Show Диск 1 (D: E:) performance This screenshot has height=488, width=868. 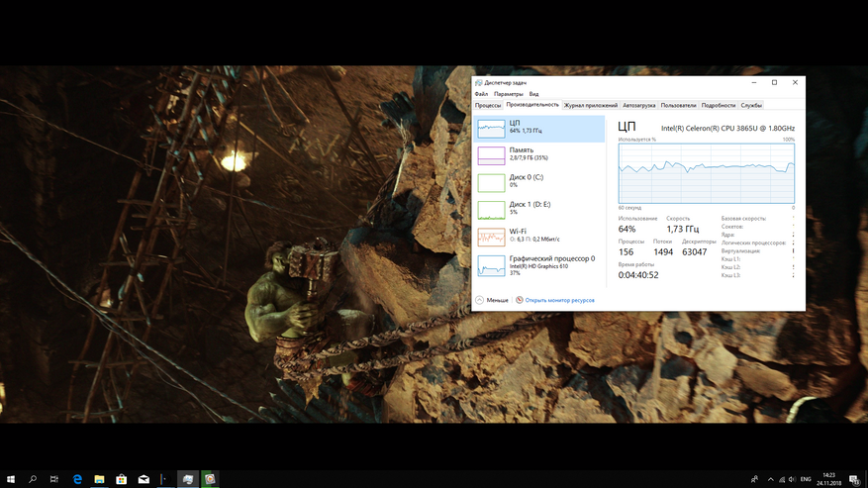pos(538,209)
